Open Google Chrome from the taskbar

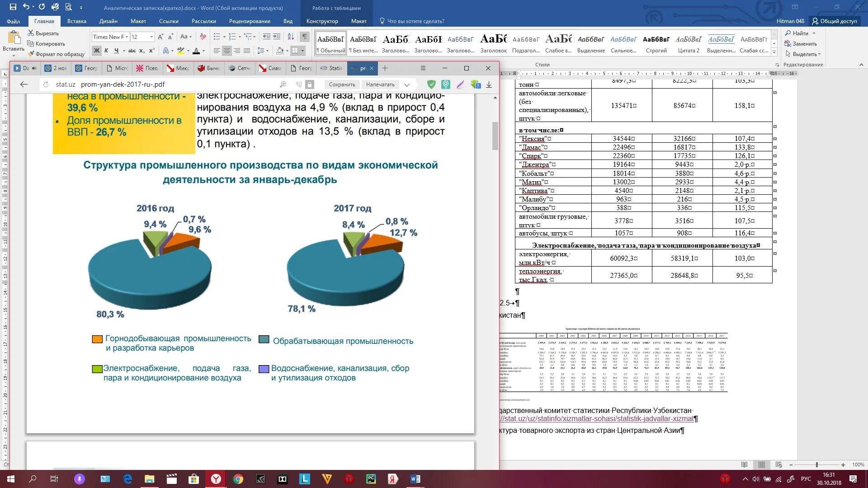pyautogui.click(x=238, y=479)
